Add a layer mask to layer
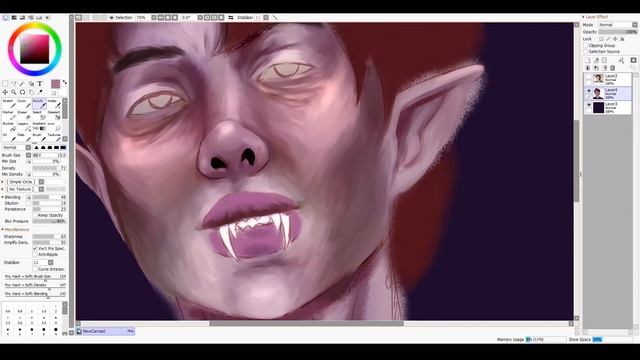The height and width of the screenshot is (360, 640). point(633,60)
